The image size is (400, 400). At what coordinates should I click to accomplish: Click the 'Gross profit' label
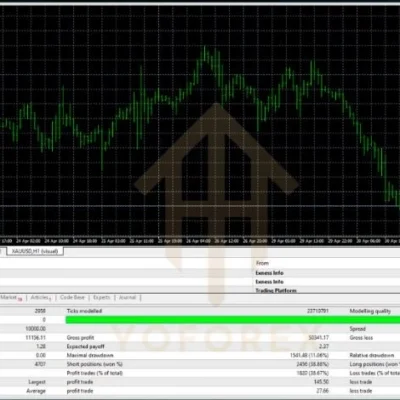tap(80, 338)
